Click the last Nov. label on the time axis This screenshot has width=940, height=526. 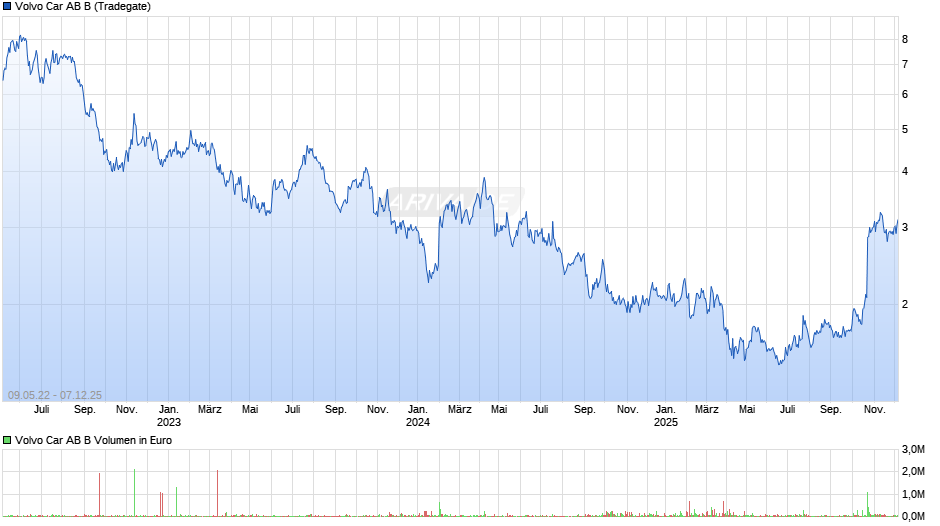click(875, 410)
